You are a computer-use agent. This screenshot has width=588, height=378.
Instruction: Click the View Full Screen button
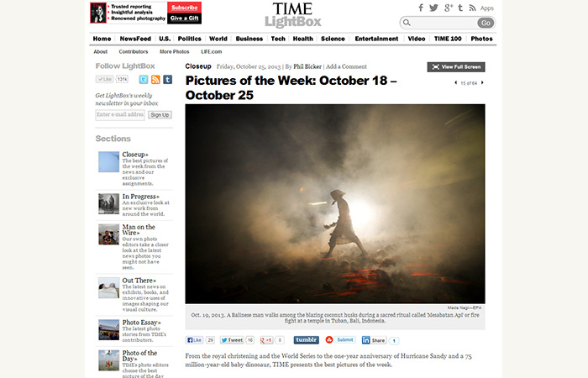click(x=456, y=66)
